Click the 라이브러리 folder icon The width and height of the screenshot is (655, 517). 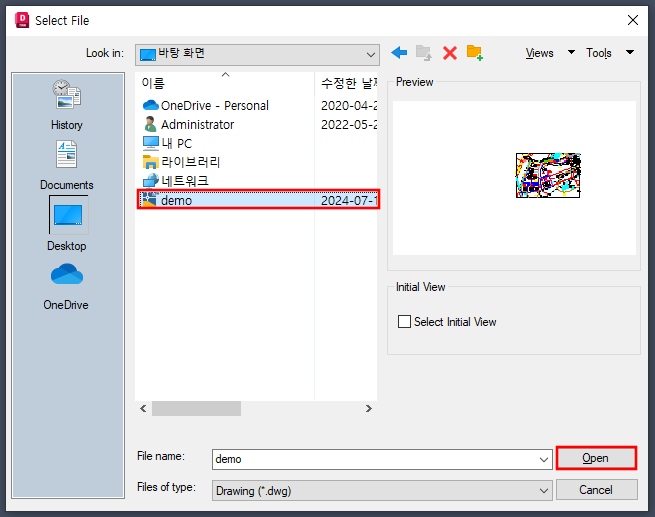(150, 162)
